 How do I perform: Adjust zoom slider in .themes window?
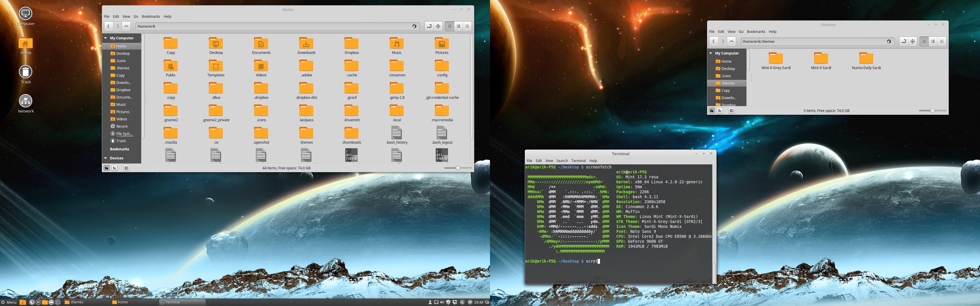pyautogui.click(x=932, y=111)
